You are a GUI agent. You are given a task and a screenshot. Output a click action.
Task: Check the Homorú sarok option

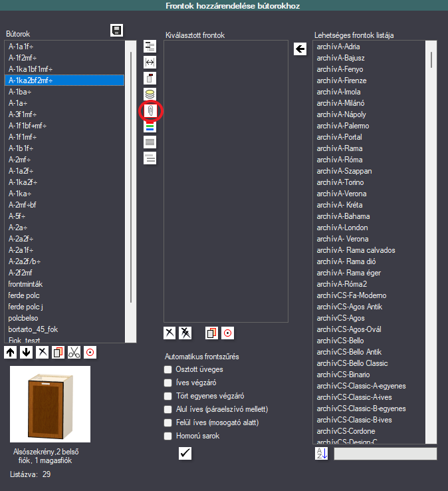(168, 436)
